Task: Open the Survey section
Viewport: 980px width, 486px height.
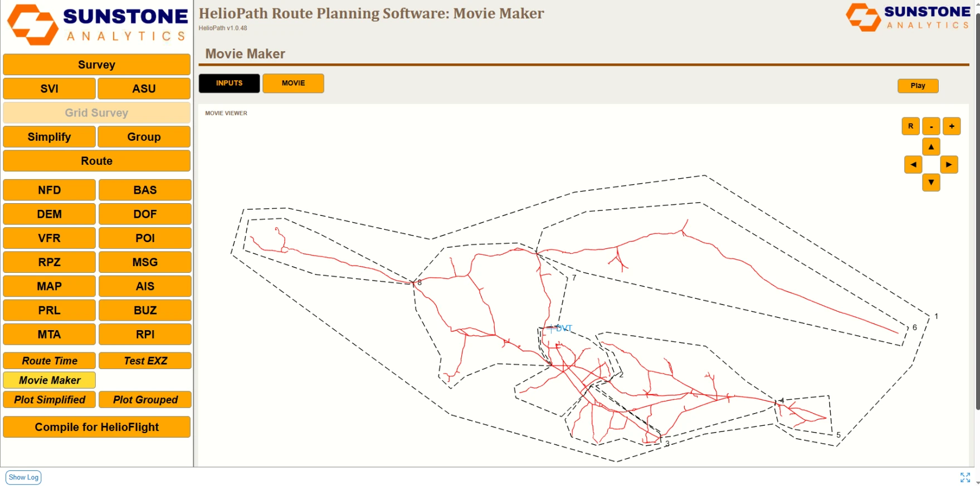Action: 96,65
